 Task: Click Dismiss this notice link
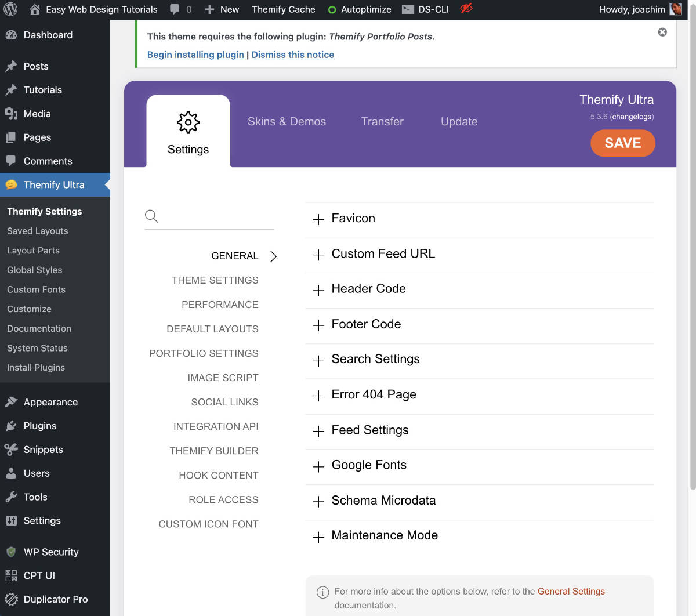[x=293, y=55]
